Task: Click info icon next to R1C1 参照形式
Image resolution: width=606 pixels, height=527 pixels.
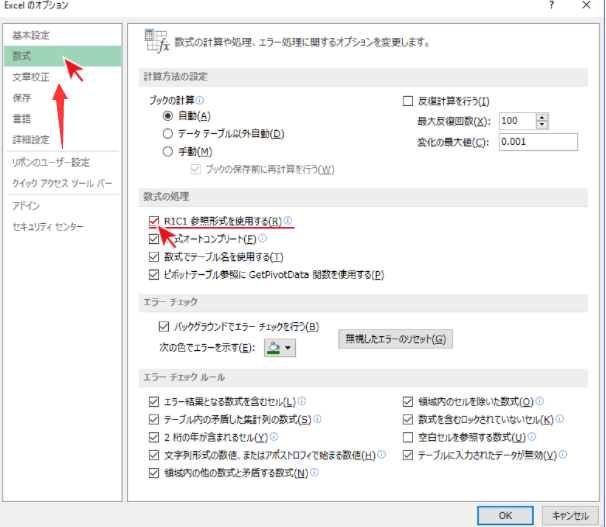Action: (x=288, y=221)
